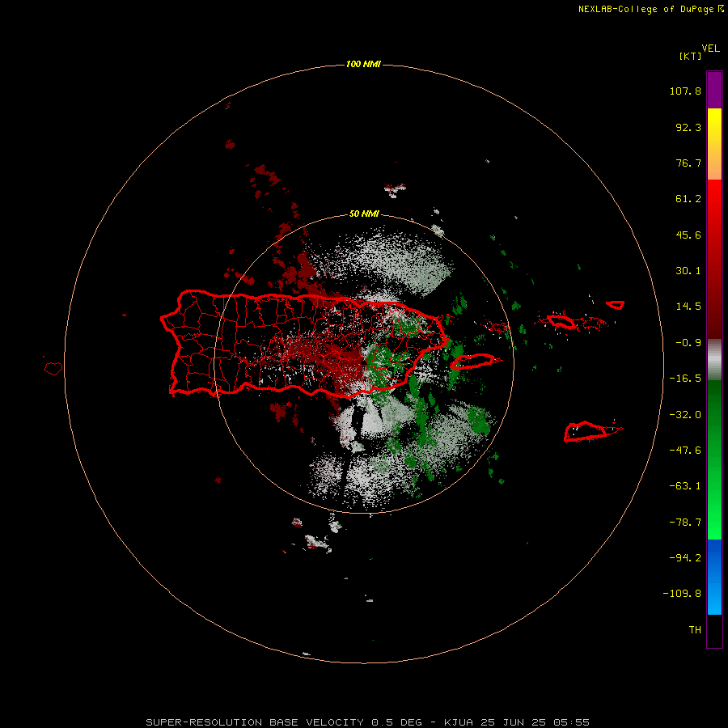Select the -16.5 scale label
This screenshot has width=728, height=728.
pyautogui.click(x=685, y=379)
